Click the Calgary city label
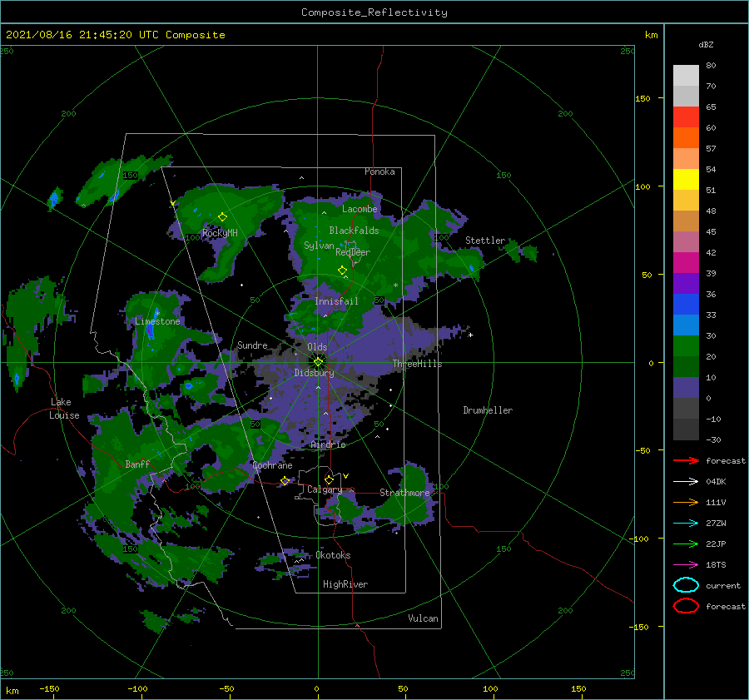The height and width of the screenshot is (700, 749). pyautogui.click(x=325, y=489)
